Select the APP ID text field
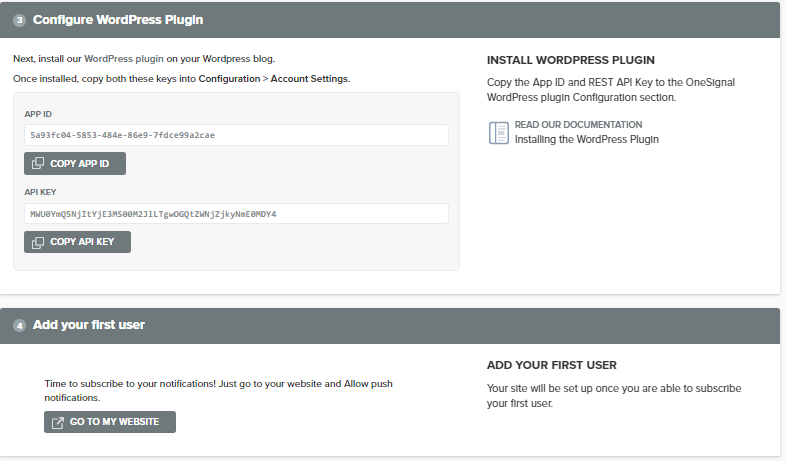This screenshot has height=461, width=786. coord(236,135)
